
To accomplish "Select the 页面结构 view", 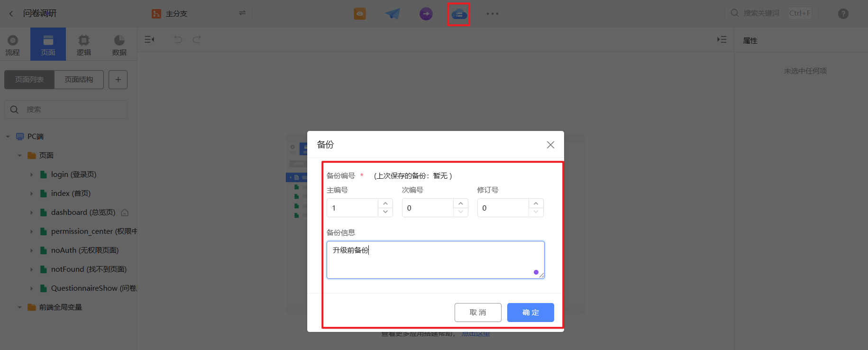I will 79,80.
